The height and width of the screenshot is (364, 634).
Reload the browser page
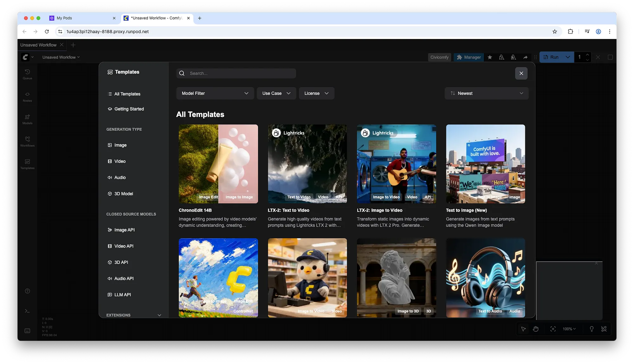(47, 31)
